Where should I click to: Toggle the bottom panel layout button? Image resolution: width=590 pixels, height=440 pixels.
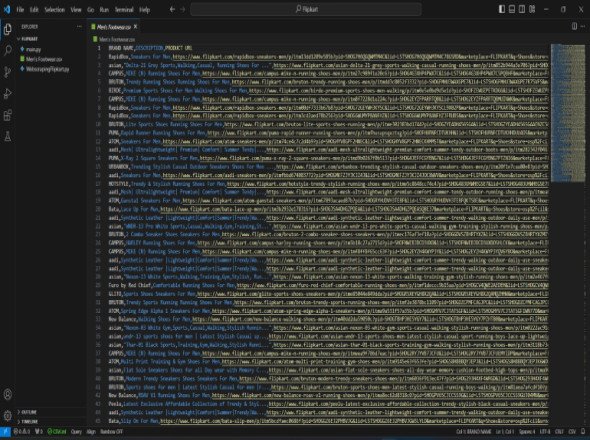coord(512,9)
